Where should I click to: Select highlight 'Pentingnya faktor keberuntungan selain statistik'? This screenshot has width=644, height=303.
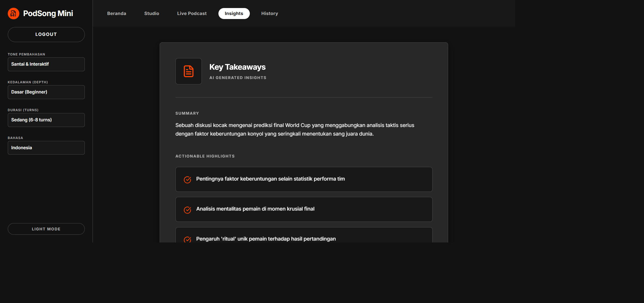click(x=304, y=179)
